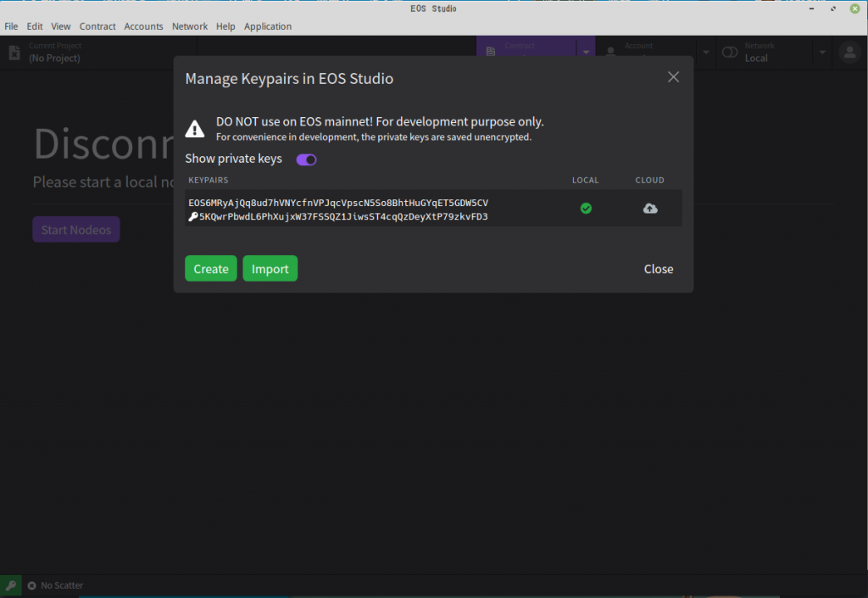This screenshot has height=598, width=868.
Task: Click the cloud upload icon for keypair
Action: click(x=650, y=208)
